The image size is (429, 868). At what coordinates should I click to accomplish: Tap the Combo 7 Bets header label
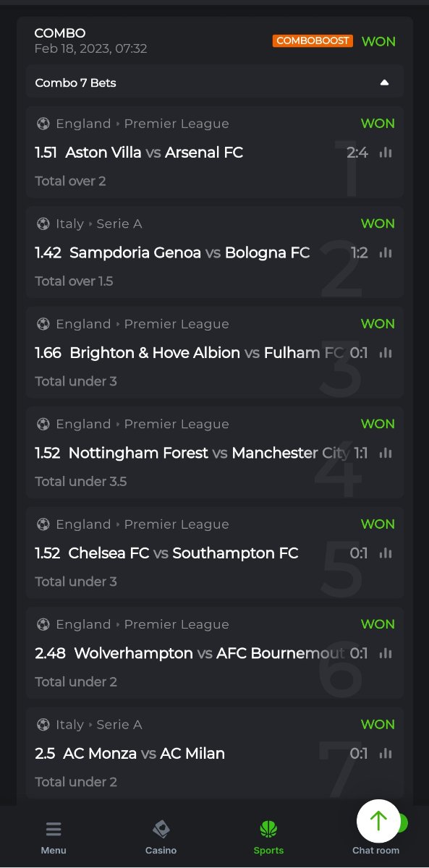click(76, 82)
